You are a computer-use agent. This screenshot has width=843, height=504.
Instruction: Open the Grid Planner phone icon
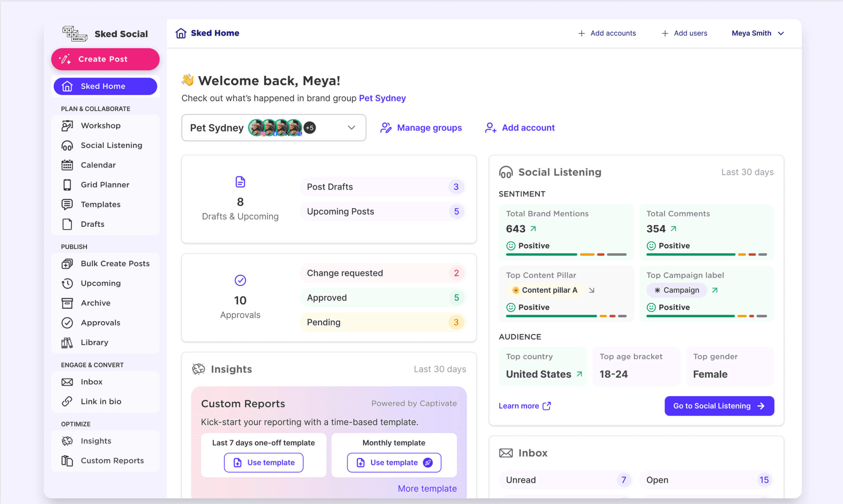pyautogui.click(x=67, y=185)
